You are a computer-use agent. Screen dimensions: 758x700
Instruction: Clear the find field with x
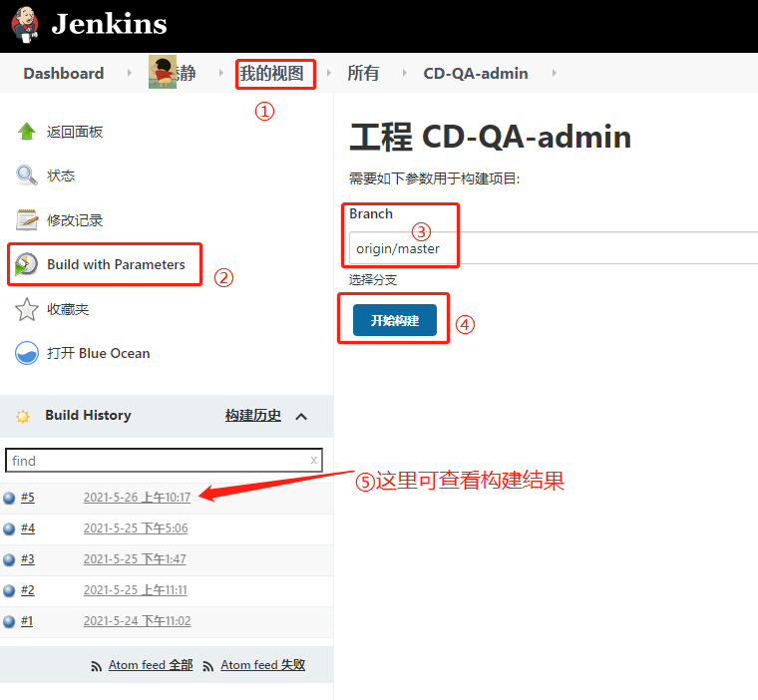314,461
